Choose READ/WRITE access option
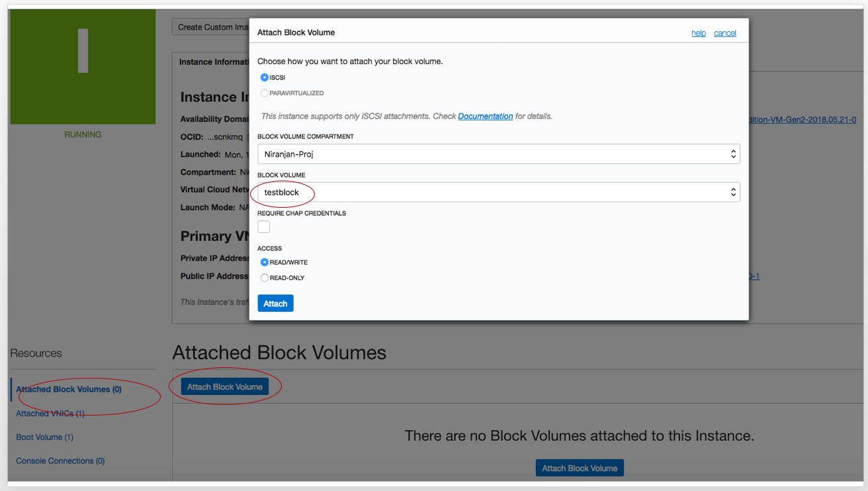 coord(265,262)
